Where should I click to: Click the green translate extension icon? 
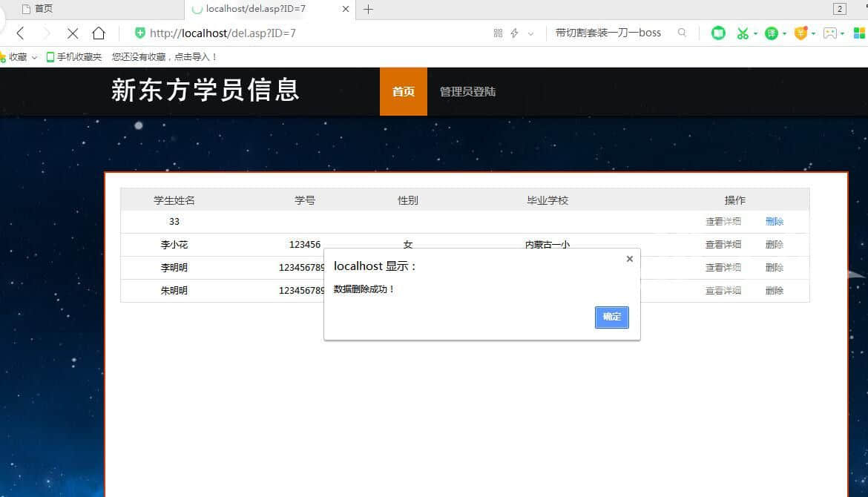772,33
